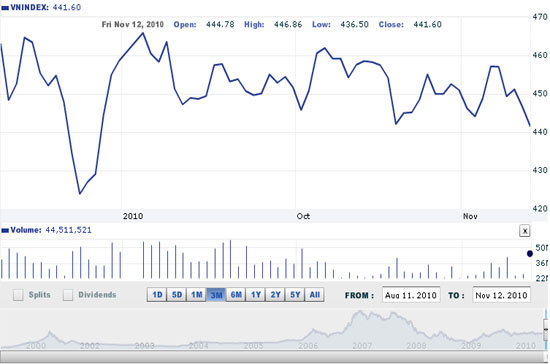Click the Volume: 44,511,521 text
This screenshot has width=550, height=364.
[51, 230]
